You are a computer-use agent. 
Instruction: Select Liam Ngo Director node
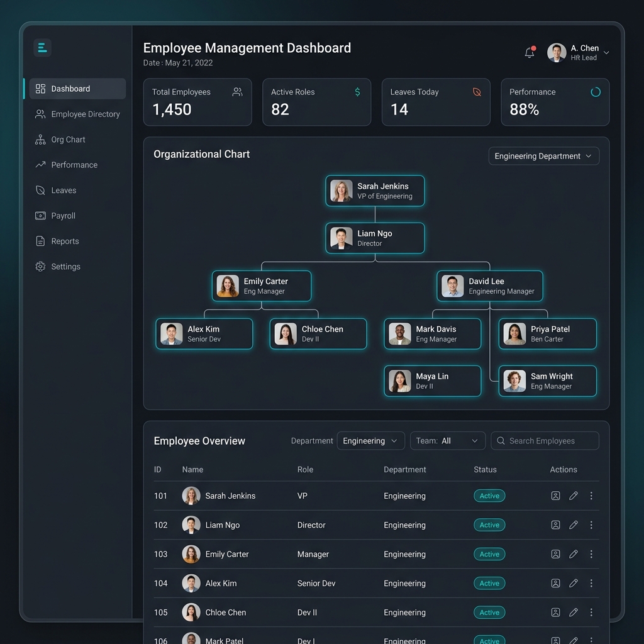click(375, 238)
